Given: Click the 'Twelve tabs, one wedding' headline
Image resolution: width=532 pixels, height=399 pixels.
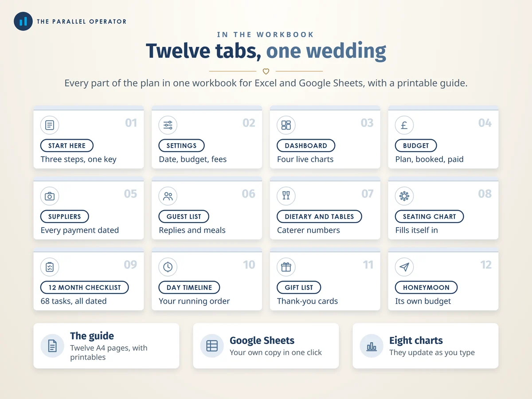Looking at the screenshot, I should (266, 51).
